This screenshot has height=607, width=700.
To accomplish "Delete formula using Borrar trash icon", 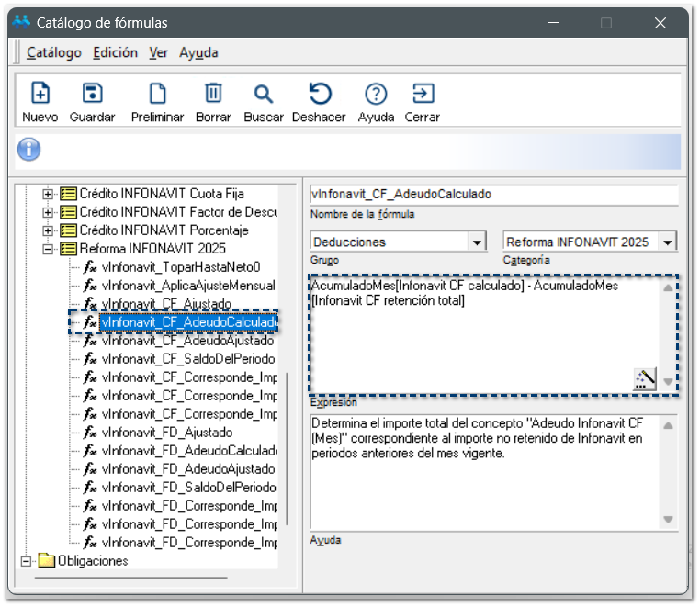I will [213, 94].
